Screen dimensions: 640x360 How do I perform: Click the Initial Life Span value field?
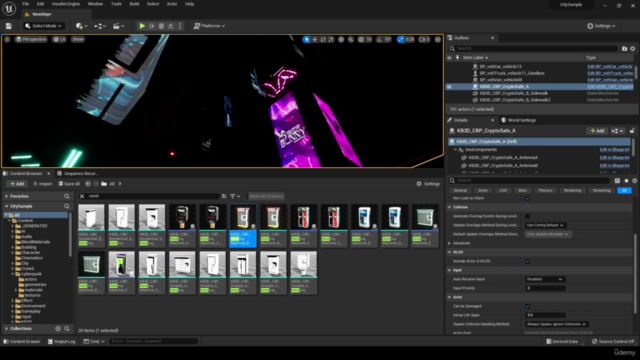pos(545,315)
